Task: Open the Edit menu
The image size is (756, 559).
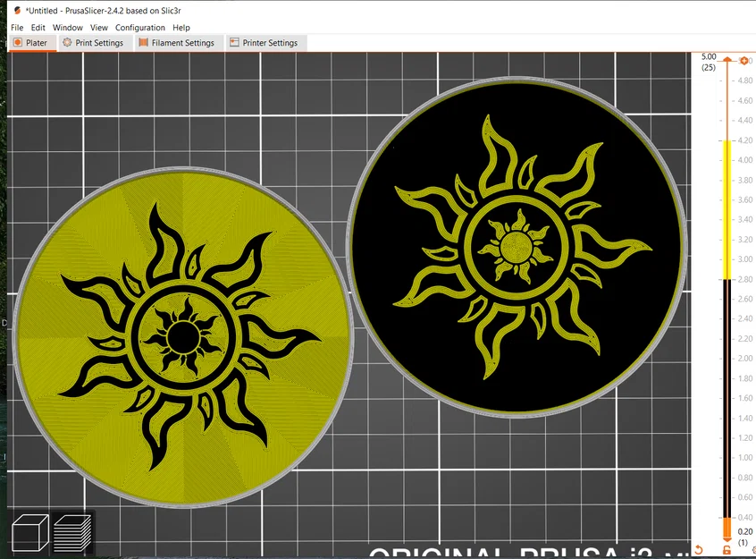Action: tap(38, 28)
